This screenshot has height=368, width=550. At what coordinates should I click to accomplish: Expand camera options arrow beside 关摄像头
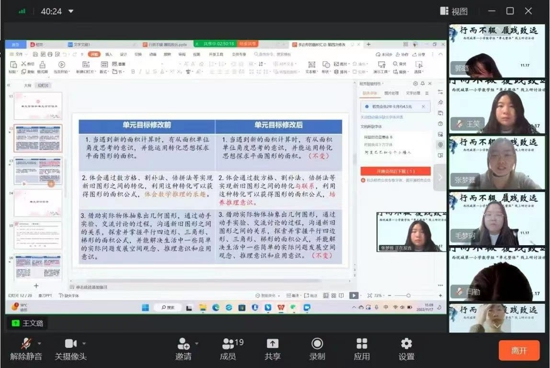tap(84, 343)
